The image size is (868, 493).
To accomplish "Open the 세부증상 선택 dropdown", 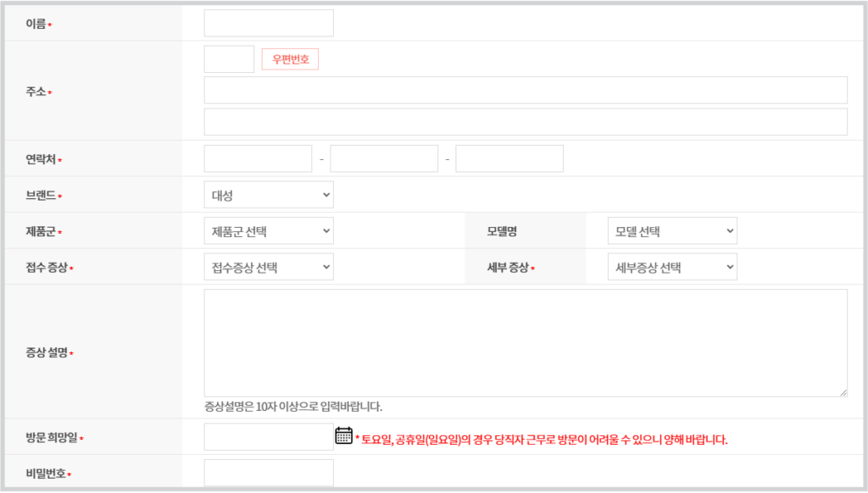I will [x=672, y=267].
